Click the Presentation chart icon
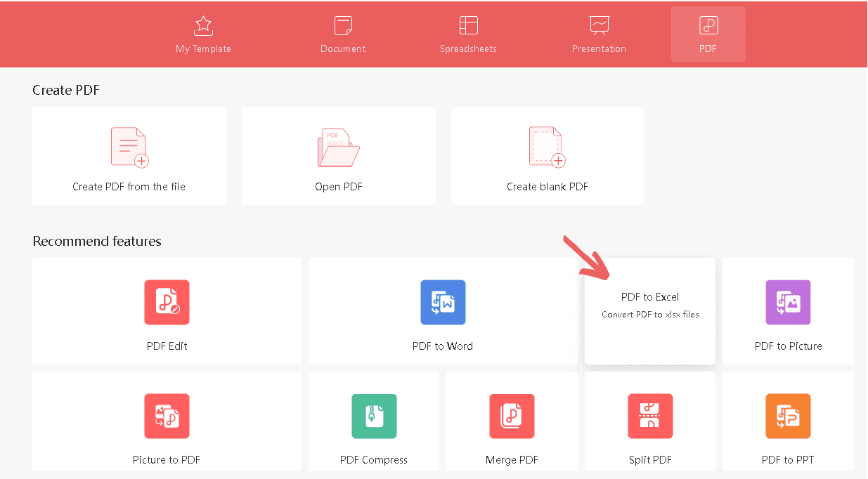 (599, 26)
